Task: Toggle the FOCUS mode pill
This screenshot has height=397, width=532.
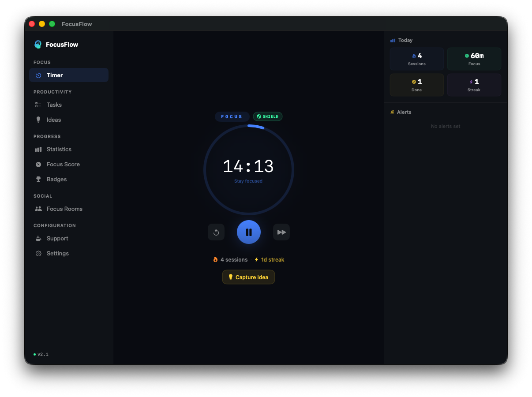Action: [232, 116]
